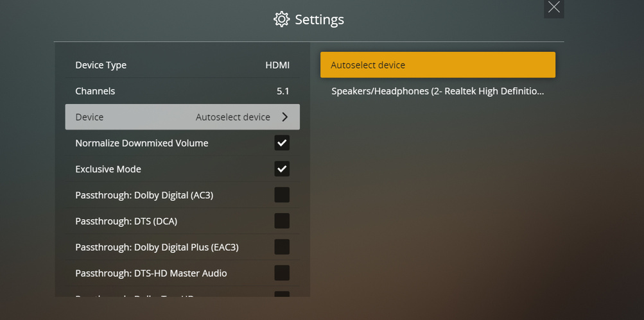The width and height of the screenshot is (644, 320).
Task: Toggle Passthrough: Dolby Digital Plus (EAC3)
Action: pyautogui.click(x=282, y=247)
